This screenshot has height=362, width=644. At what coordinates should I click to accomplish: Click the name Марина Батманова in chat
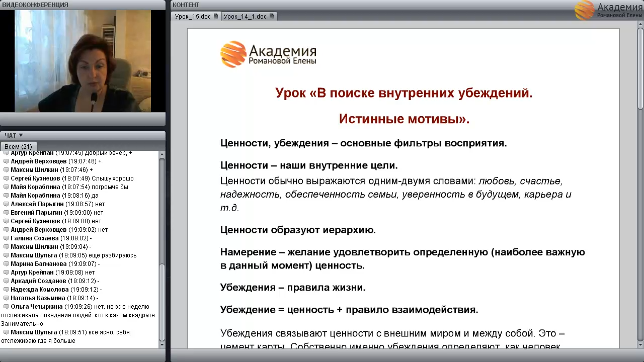click(39, 264)
